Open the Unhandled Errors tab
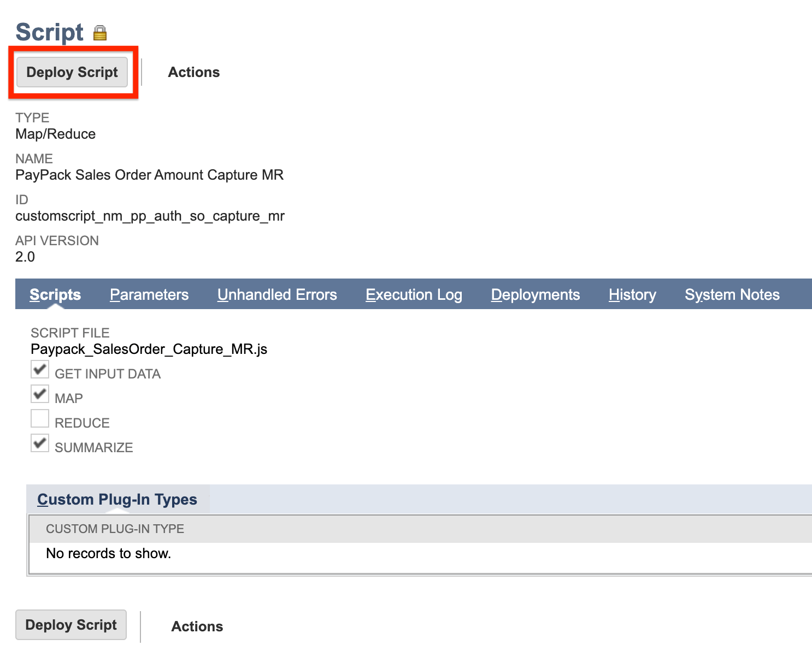 [277, 294]
